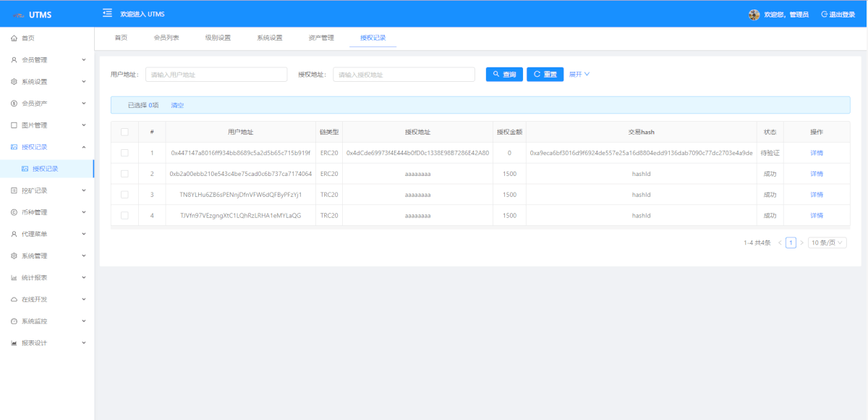Click the 授权地址 input field
Viewport: 868px width, 420px height.
[404, 75]
